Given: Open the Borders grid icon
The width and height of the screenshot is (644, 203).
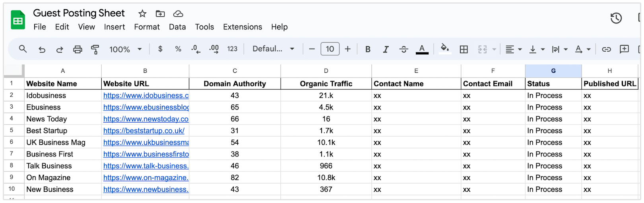Looking at the screenshot, I should point(464,49).
